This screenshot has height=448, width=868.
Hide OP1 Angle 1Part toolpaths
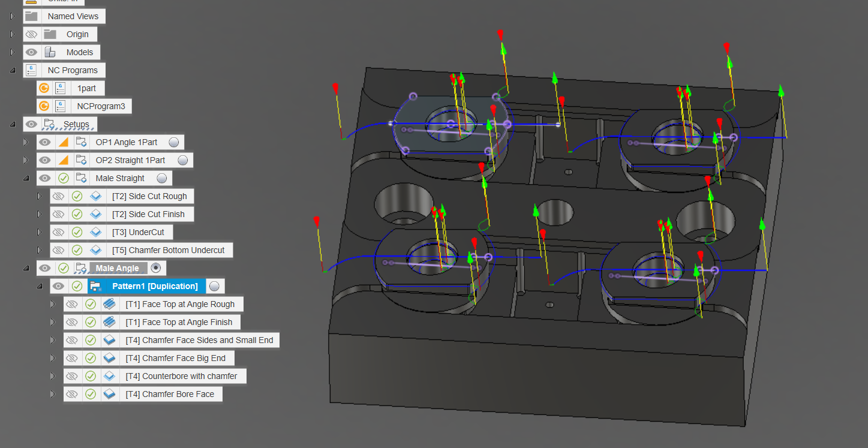click(44, 142)
